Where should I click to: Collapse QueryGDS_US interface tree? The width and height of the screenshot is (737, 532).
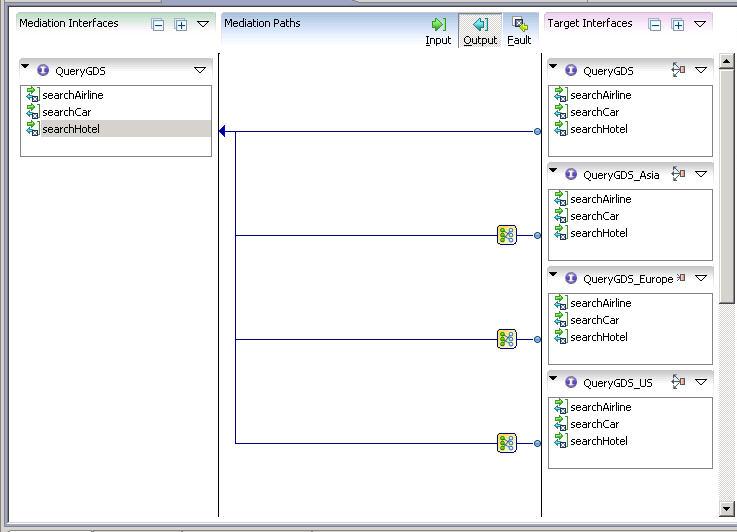pos(553,378)
